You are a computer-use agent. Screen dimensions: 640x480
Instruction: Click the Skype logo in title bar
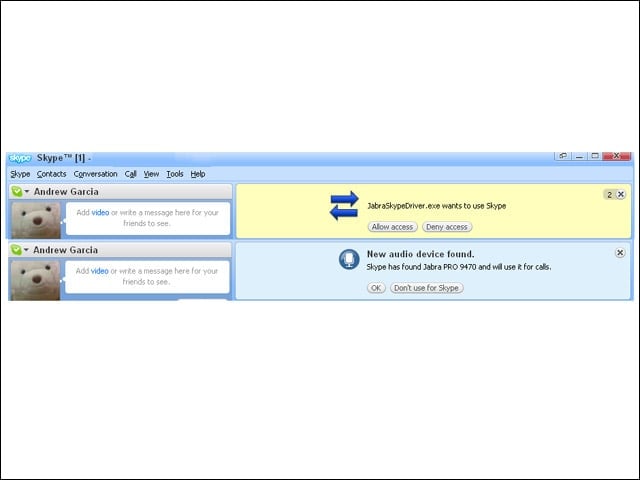(20, 158)
